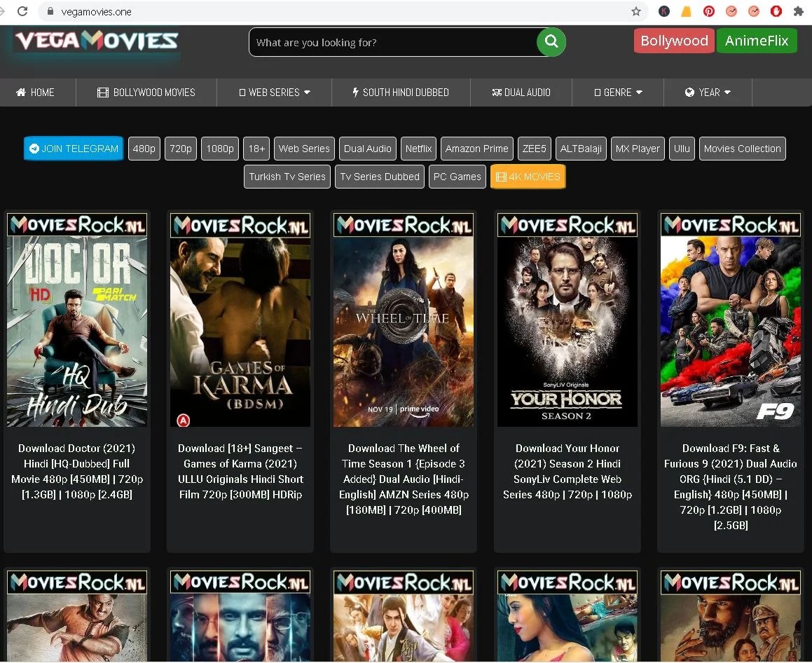Expand the Genre dropdown menu

[x=618, y=93]
